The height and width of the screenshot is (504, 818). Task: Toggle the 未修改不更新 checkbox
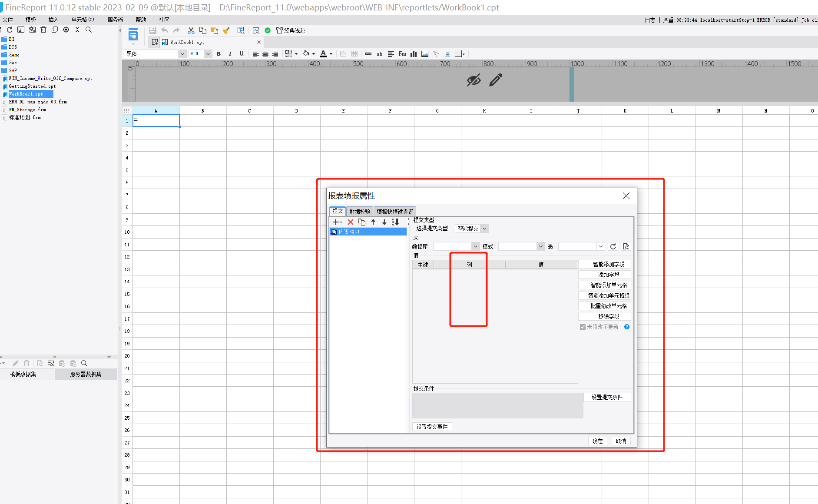pos(583,327)
